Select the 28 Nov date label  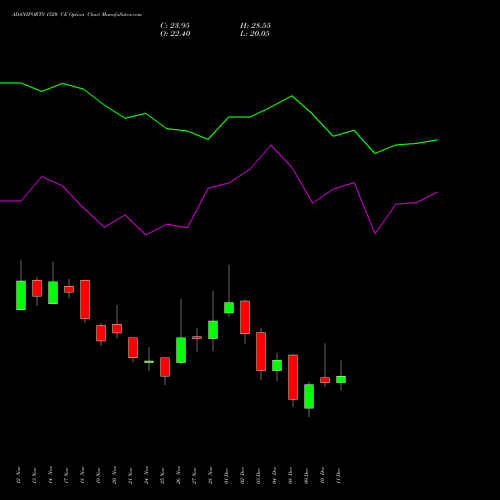(210, 475)
